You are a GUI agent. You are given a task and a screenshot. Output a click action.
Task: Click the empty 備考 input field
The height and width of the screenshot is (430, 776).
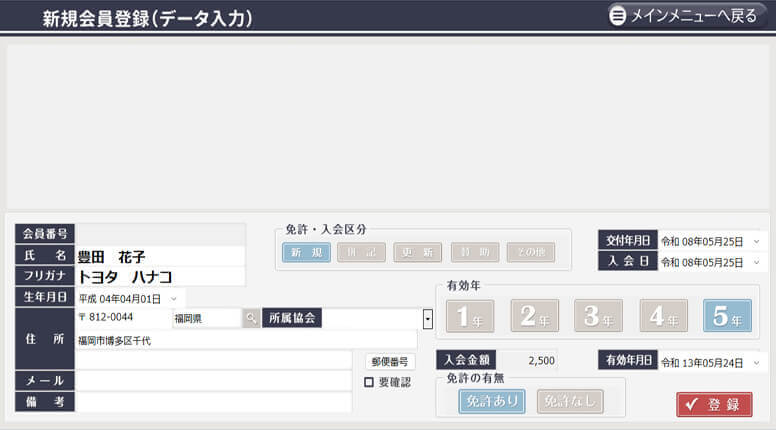pos(214,402)
